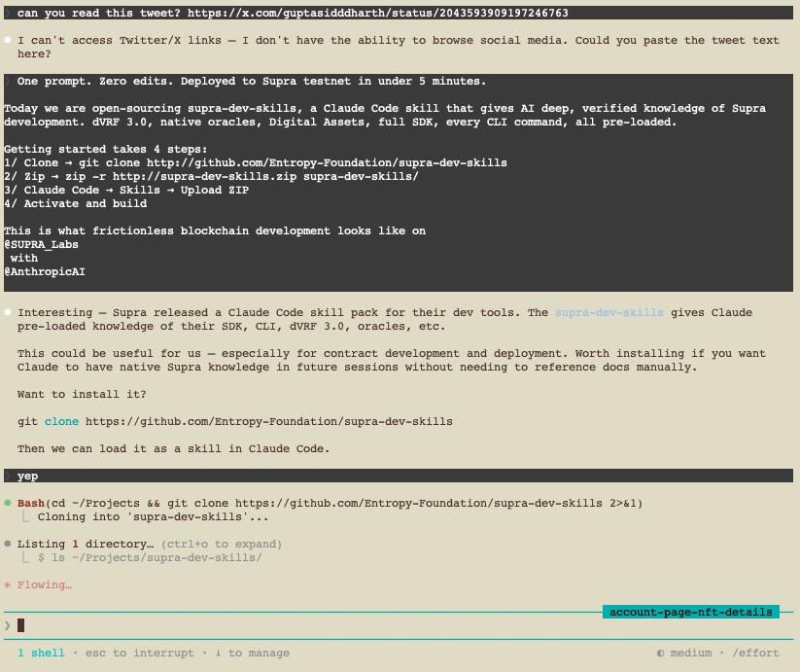Screen dimensions: 800x672
Task: Click the 'ls ~/Projects/supra-dev-skills/' command line
Action: tap(157, 557)
